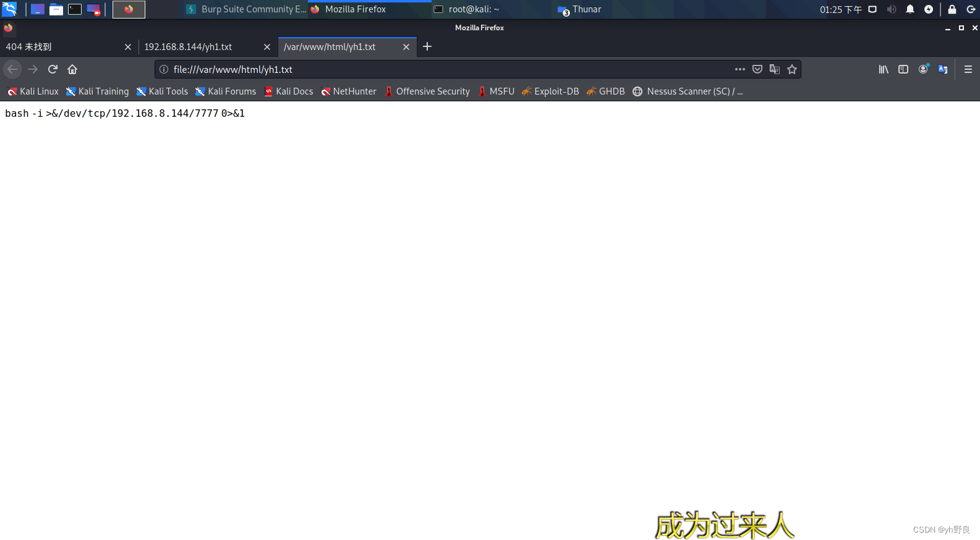Open Firefox account icon

coord(923,69)
